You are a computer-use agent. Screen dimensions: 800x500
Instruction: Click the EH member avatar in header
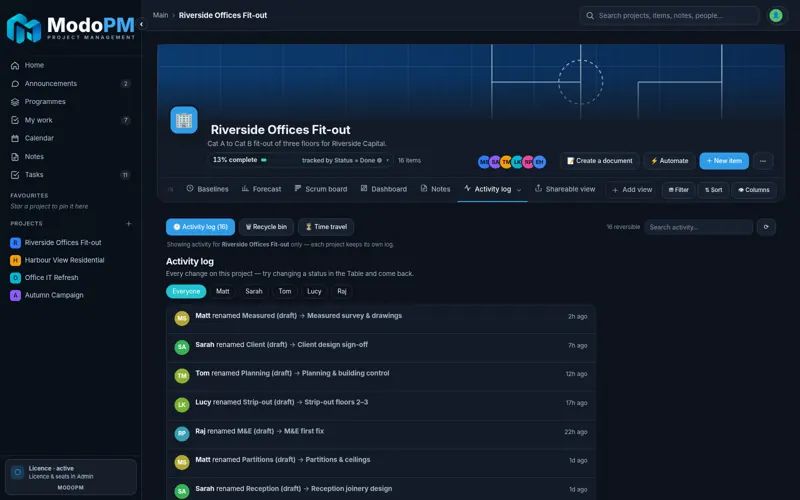[x=539, y=162]
